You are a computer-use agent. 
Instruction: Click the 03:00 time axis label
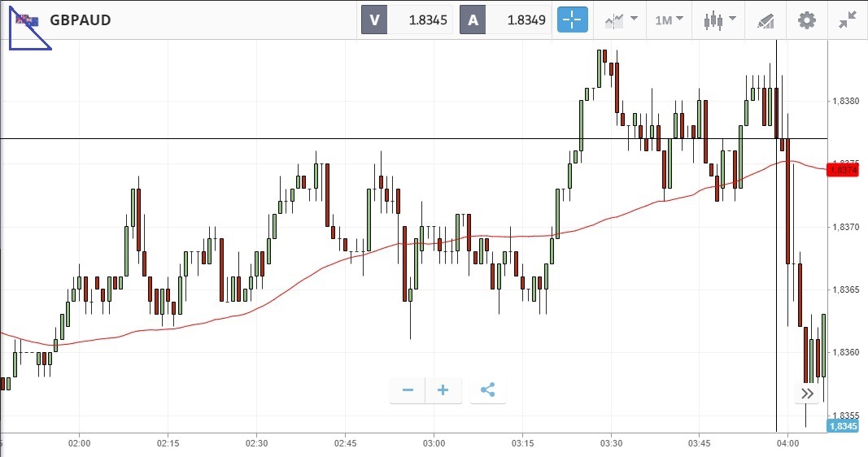click(x=434, y=443)
